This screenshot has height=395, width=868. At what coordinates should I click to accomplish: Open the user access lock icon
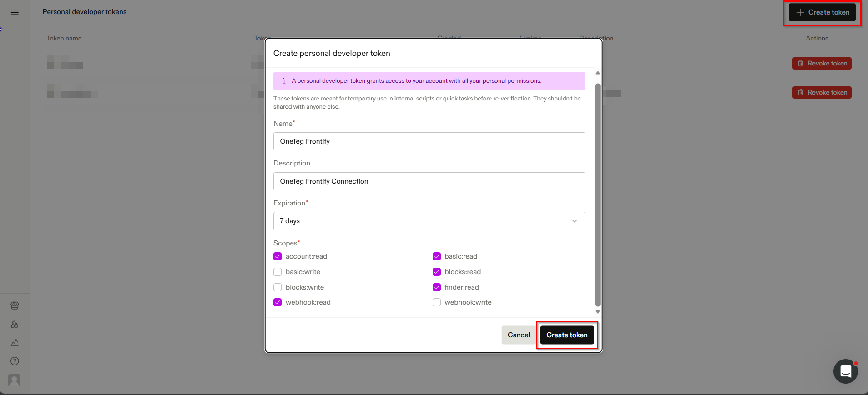coord(15,325)
